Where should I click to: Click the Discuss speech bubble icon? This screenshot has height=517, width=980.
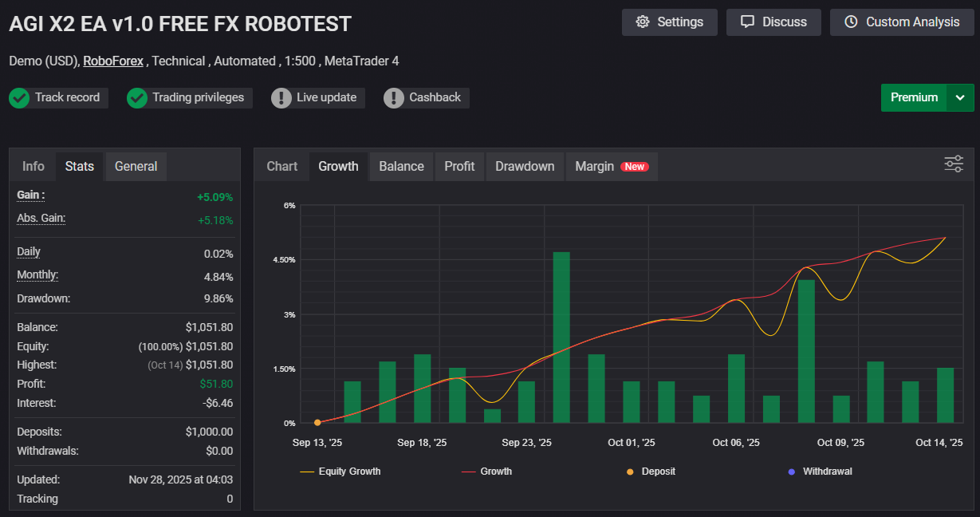click(747, 22)
